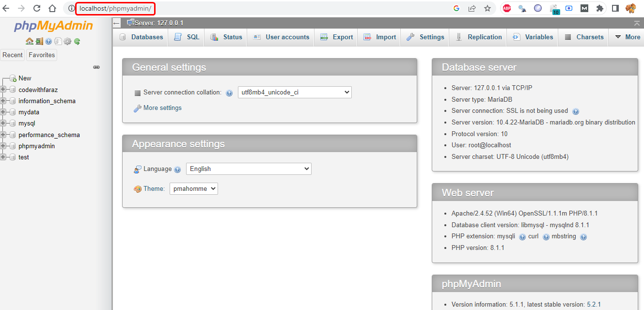Viewport: 644px width, 310px height.
Task: Expand the mysql database node
Action: click(x=3, y=124)
